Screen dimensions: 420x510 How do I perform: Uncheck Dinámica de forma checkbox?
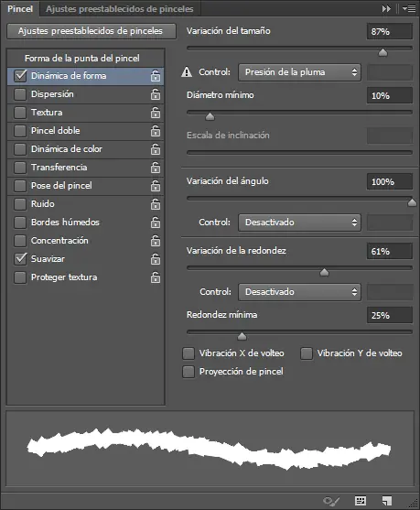point(20,76)
